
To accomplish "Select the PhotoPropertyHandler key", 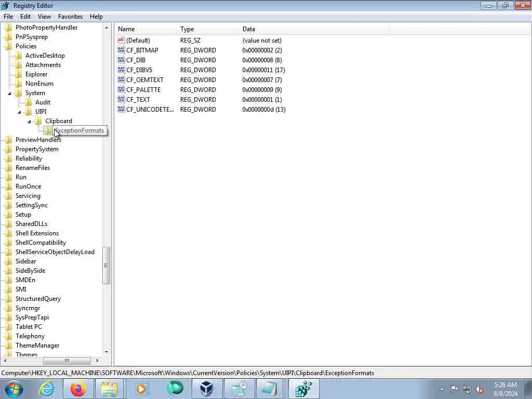I will pyautogui.click(x=46, y=28).
